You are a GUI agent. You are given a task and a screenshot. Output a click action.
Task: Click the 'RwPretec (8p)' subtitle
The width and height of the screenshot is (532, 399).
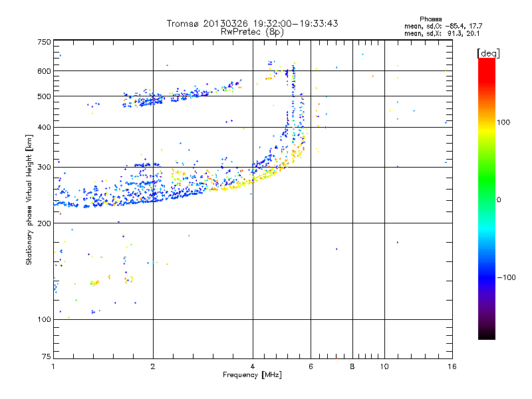252,32
